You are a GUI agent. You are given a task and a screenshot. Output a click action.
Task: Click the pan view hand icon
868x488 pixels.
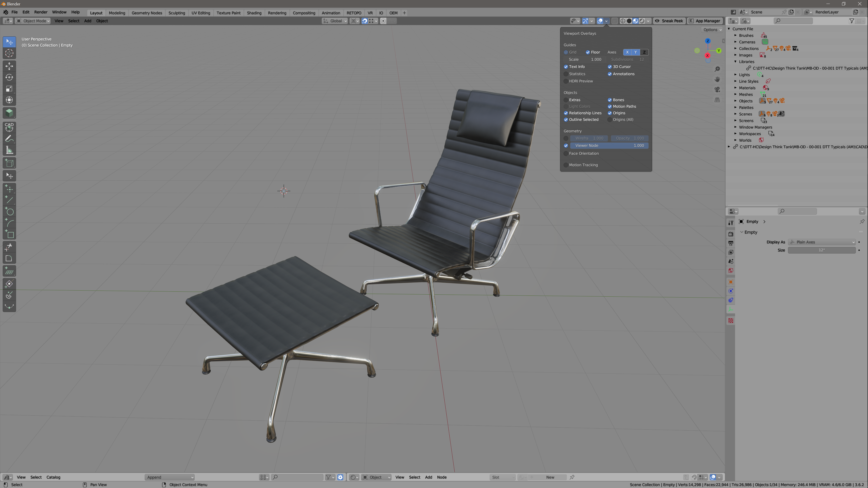(x=717, y=79)
